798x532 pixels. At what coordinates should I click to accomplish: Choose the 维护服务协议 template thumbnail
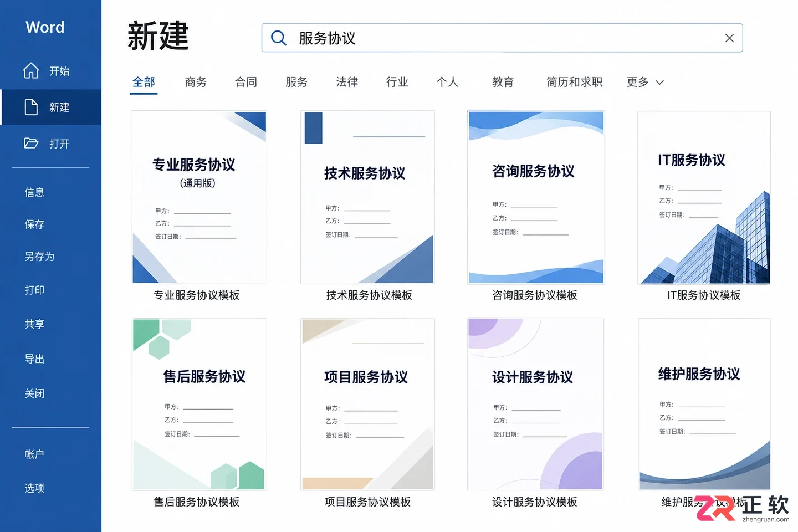704,405
